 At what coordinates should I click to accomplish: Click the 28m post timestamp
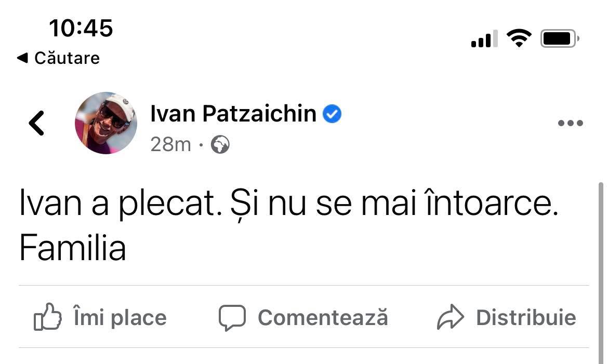pos(170,145)
